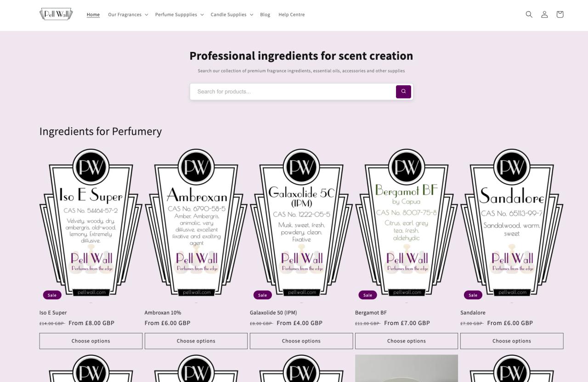This screenshot has height=382, width=588.
Task: Choose options for Galaxolide 50 (IPM)
Action: [301, 341]
